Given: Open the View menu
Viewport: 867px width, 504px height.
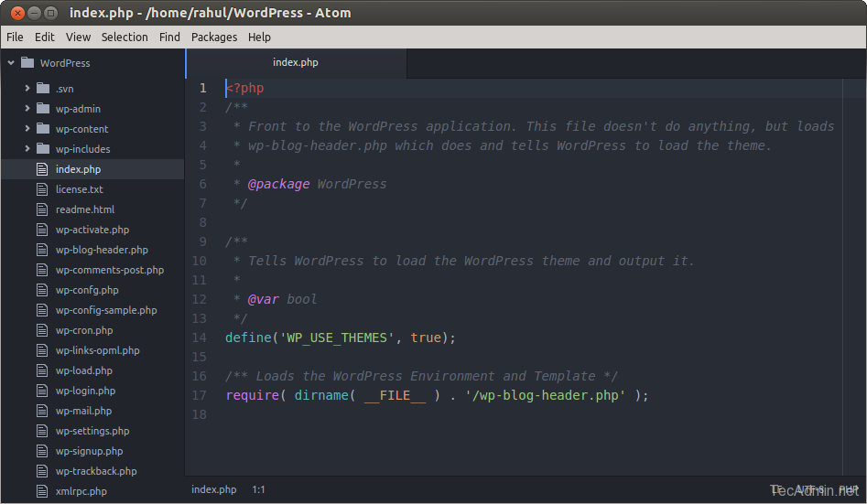Looking at the screenshot, I should (78, 37).
